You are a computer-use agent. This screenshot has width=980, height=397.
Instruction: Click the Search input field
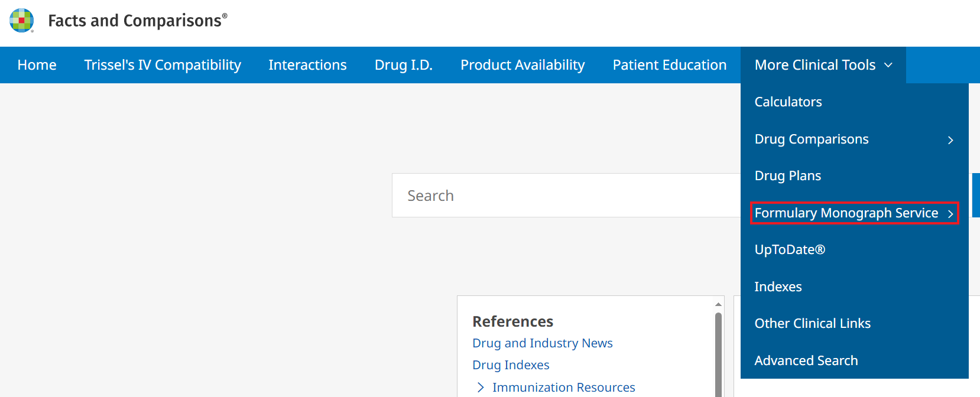[x=562, y=196]
